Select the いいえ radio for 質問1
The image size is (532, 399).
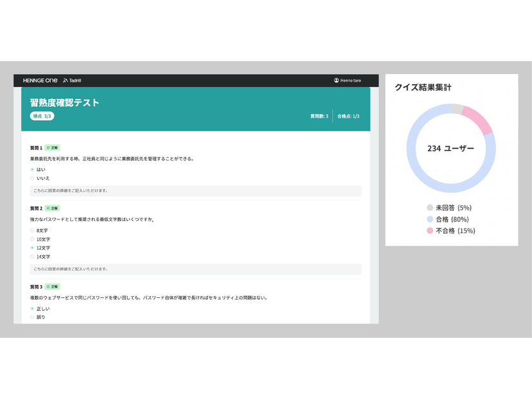point(31,178)
